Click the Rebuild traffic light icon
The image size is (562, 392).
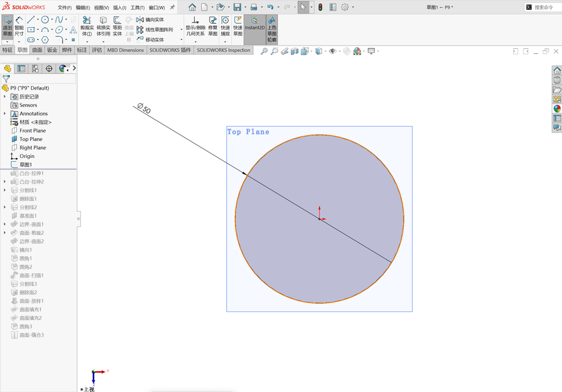(x=321, y=7)
